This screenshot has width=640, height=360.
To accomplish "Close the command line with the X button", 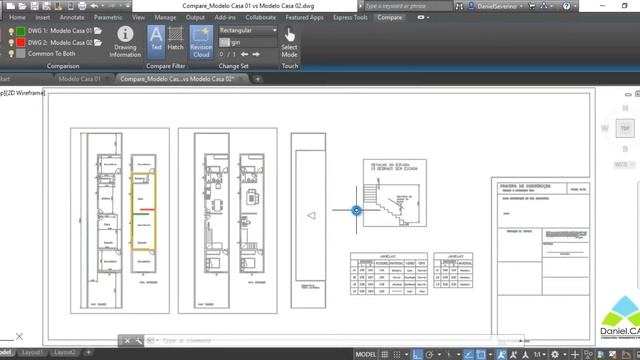I will coord(127,340).
